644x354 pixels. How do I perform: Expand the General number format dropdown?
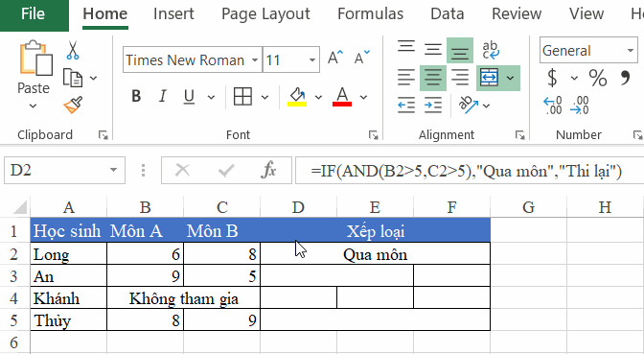pos(631,50)
